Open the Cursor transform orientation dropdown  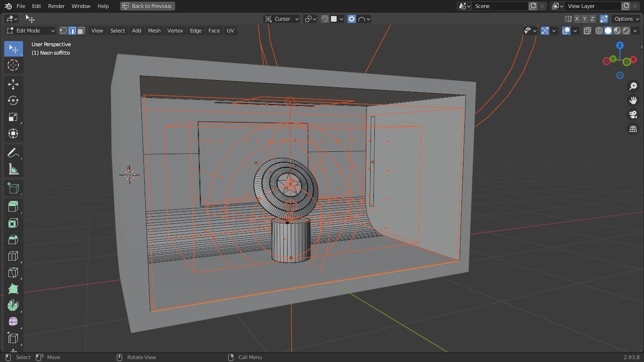click(x=282, y=19)
